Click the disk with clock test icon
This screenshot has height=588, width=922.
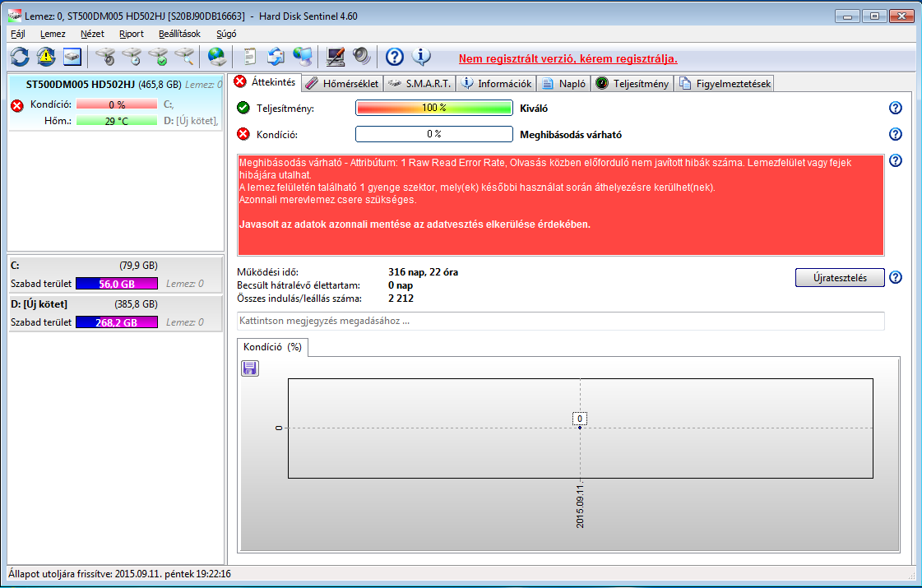point(132,57)
